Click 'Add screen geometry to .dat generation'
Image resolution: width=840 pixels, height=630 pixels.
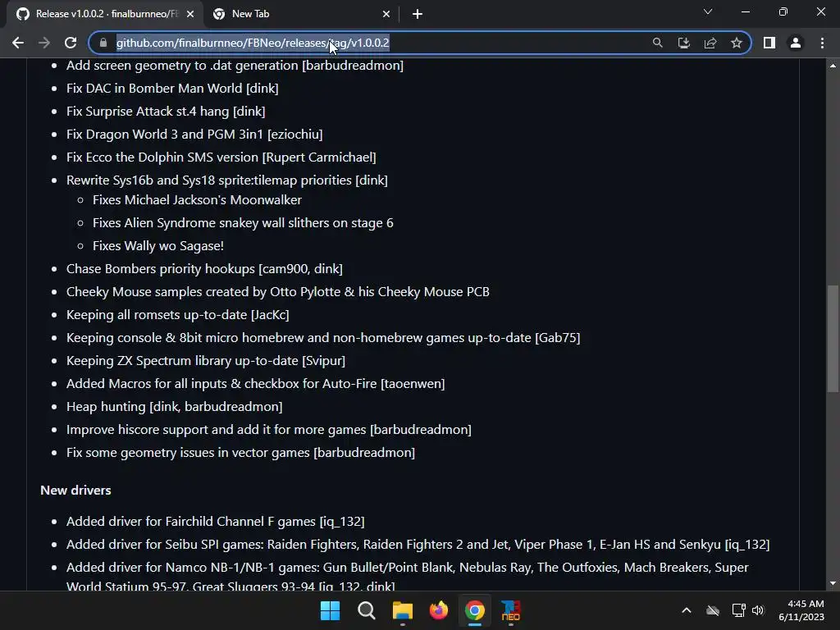(x=235, y=66)
